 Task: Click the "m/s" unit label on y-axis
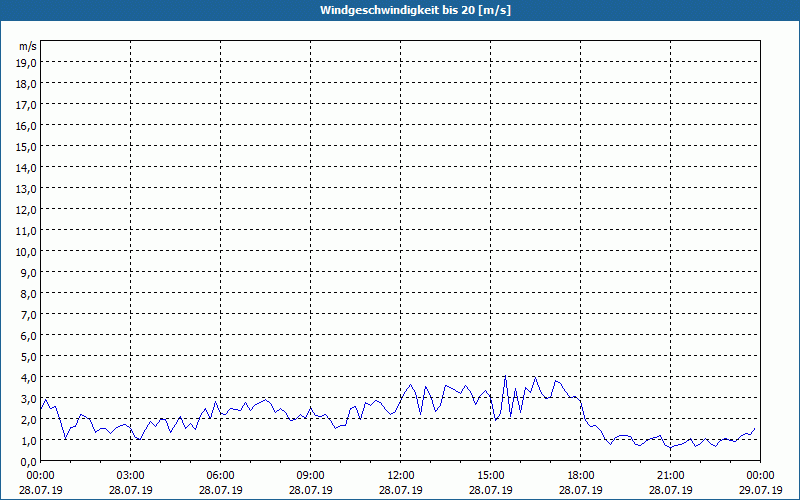click(28, 46)
